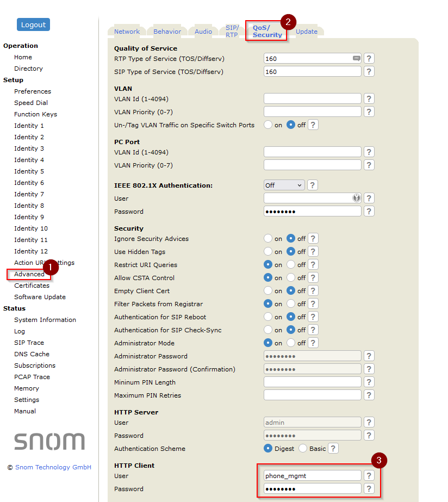Turn off Allow CSTA Control
Image resolution: width=448 pixels, height=502 pixels.
click(x=291, y=278)
